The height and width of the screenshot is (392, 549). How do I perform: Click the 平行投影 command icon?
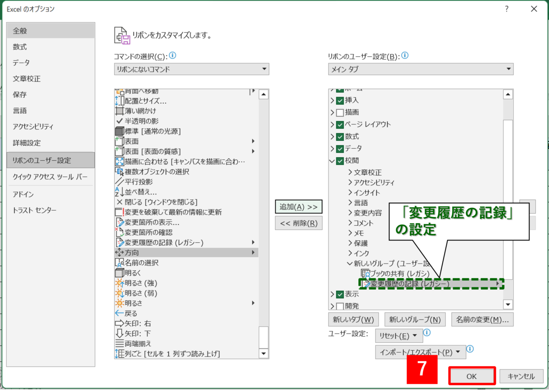pyautogui.click(x=120, y=182)
